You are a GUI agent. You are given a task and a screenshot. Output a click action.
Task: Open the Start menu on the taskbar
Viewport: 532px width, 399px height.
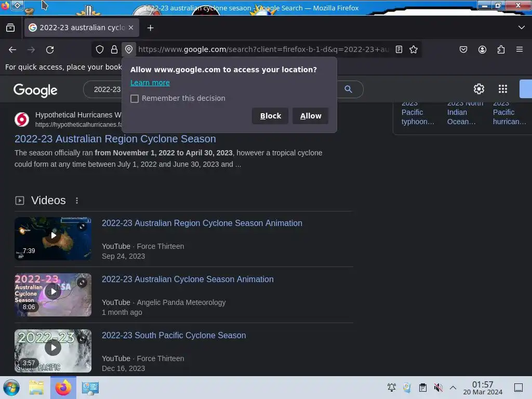(11, 388)
